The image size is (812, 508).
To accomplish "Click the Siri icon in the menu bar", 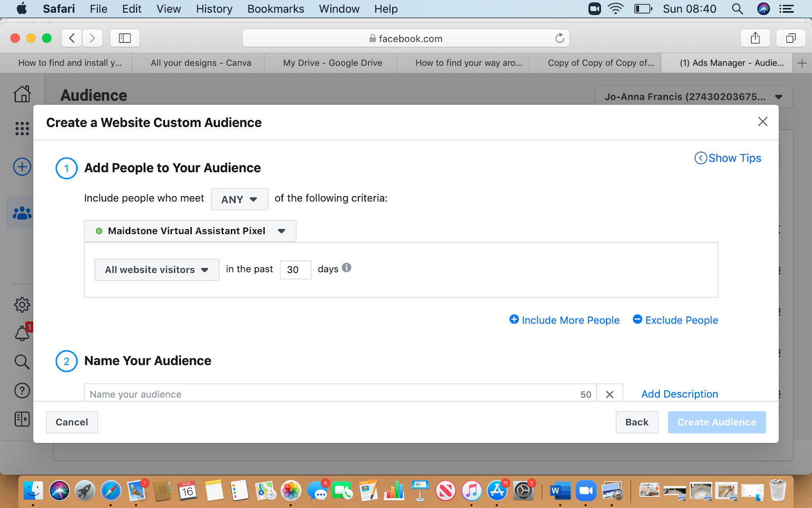I will click(763, 9).
